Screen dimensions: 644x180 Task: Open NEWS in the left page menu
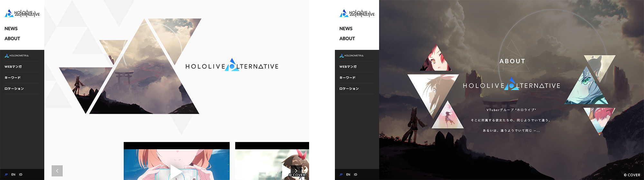point(11,29)
